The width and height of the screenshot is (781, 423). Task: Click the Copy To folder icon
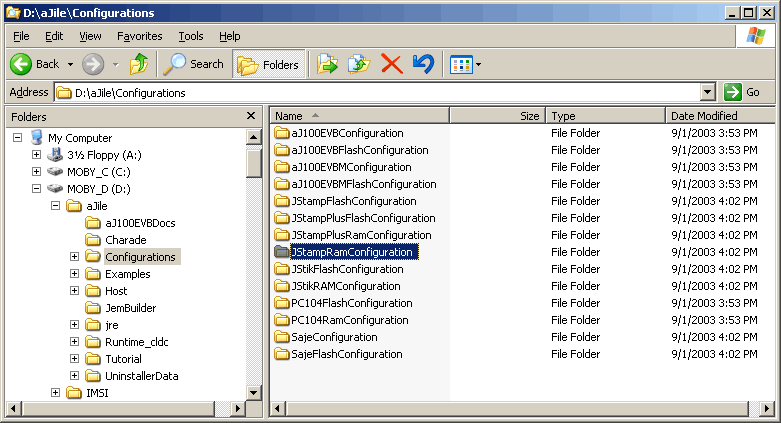(x=359, y=64)
